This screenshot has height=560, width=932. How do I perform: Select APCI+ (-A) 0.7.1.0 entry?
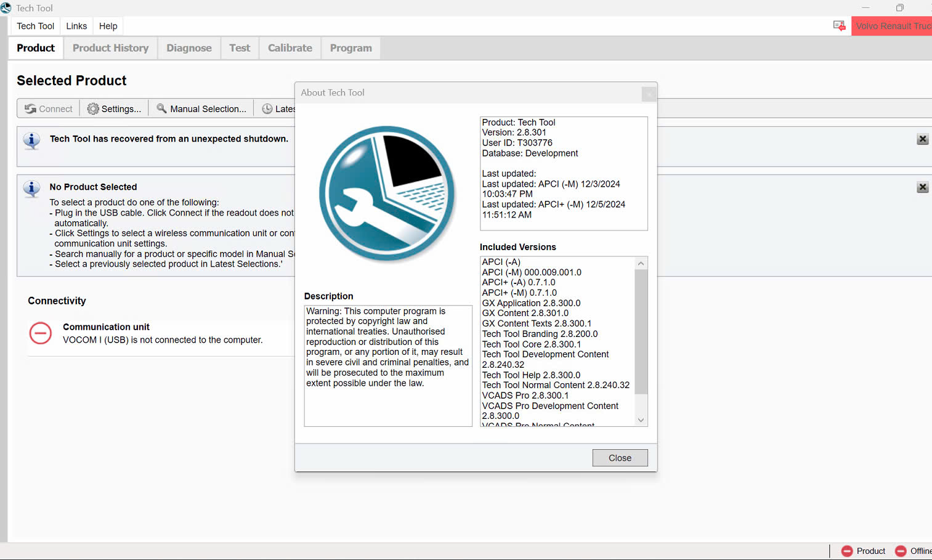pyautogui.click(x=519, y=282)
